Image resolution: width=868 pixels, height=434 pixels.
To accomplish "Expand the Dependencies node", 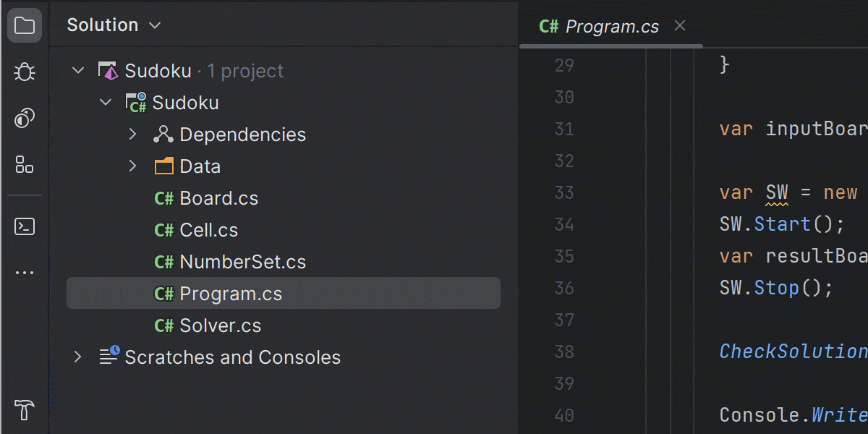I will click(x=132, y=134).
